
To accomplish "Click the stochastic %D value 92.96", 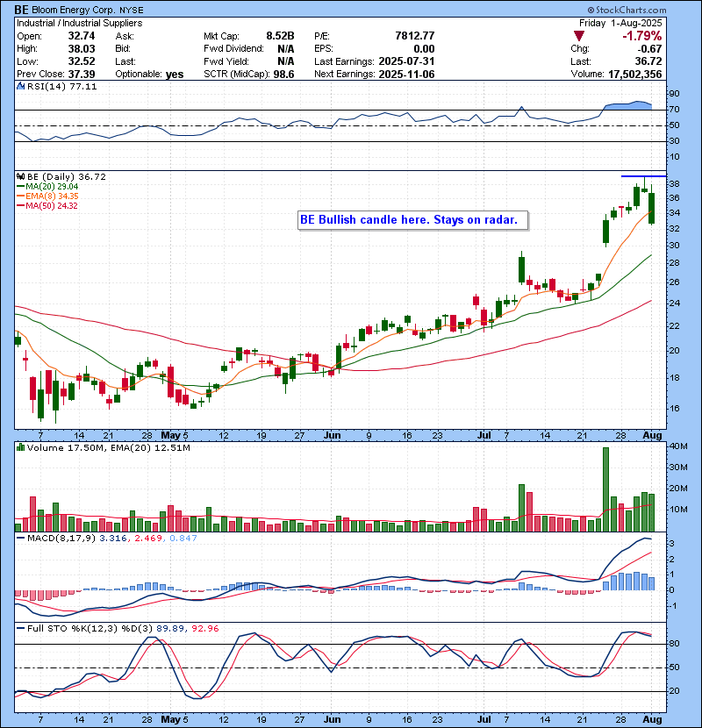I will coord(204,628).
